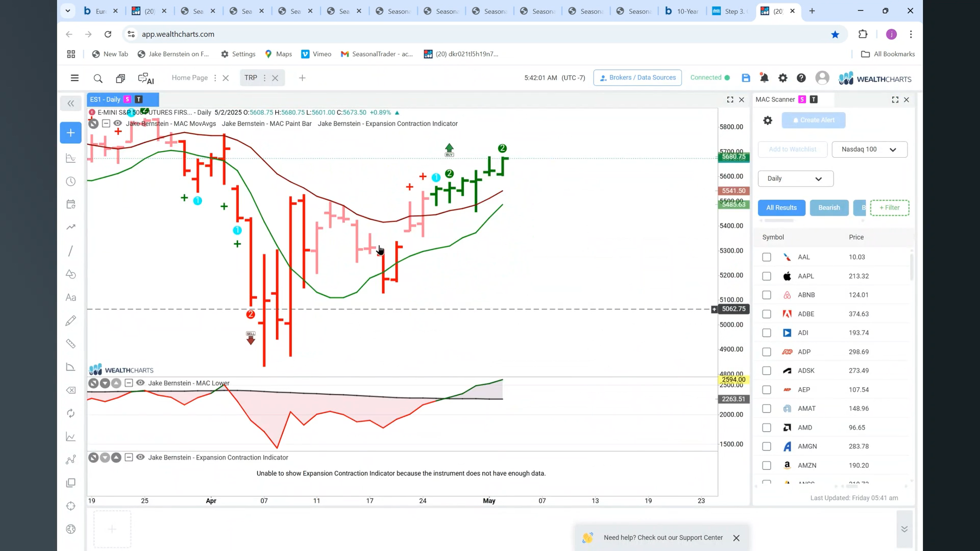
Task: Tick the AAPL checkbox
Action: tap(767, 276)
